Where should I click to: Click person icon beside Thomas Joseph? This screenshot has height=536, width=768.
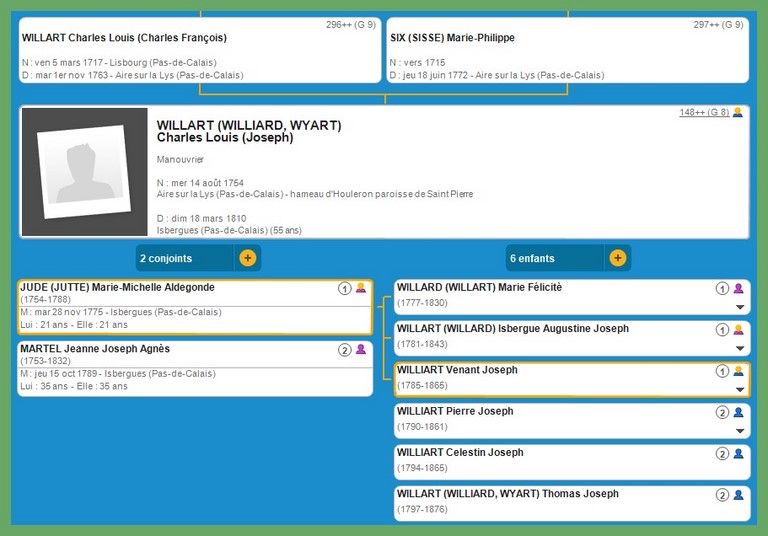(x=739, y=494)
